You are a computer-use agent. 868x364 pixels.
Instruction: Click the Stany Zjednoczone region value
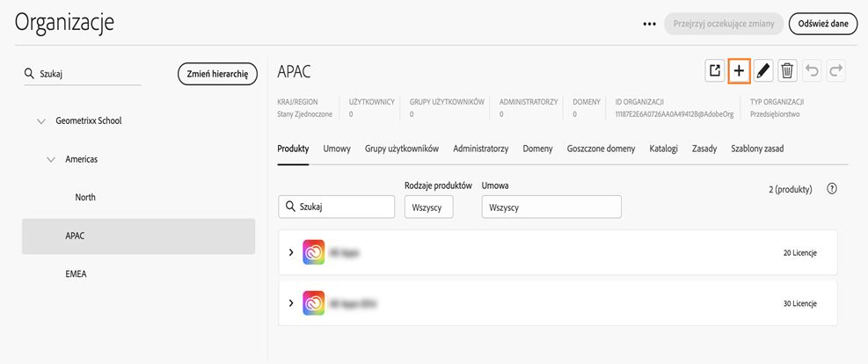[305, 114]
